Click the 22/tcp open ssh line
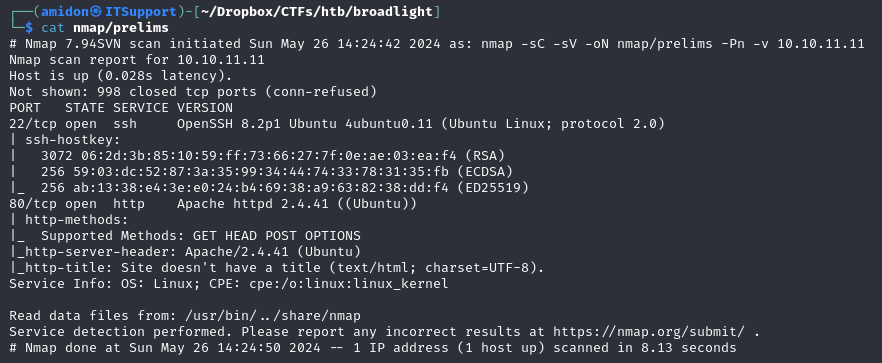 [337, 124]
